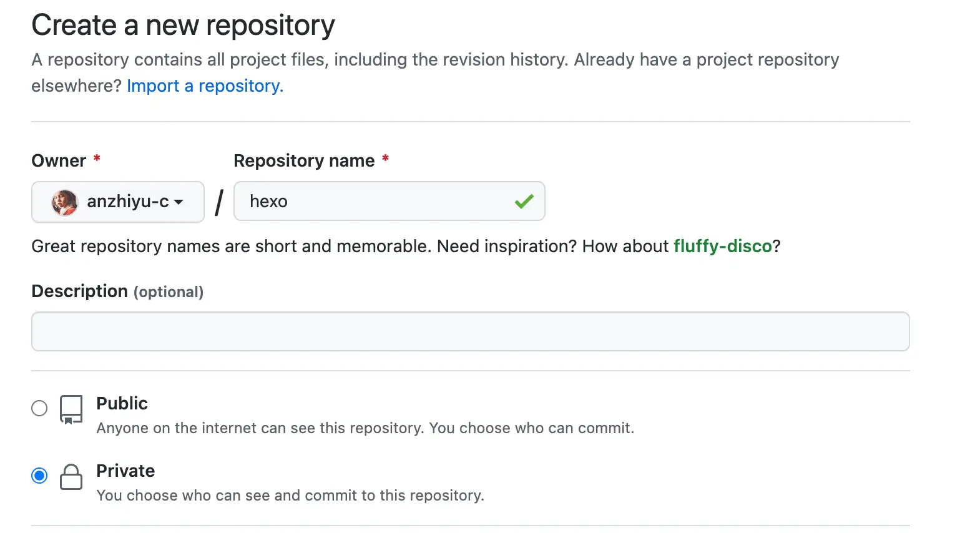The image size is (980, 533).
Task: Click the Public option label
Action: 122,403
